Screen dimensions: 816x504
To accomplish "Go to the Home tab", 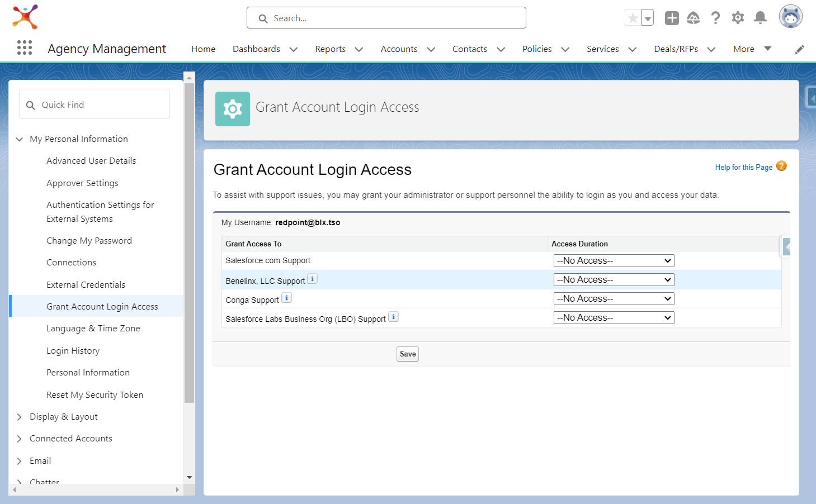I will pos(203,49).
